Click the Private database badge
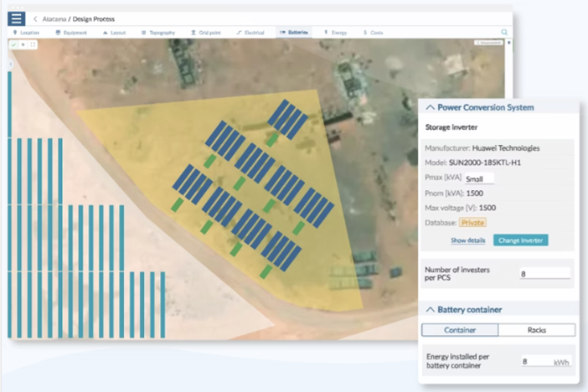Screen dimensions: 588x392 point(472,223)
